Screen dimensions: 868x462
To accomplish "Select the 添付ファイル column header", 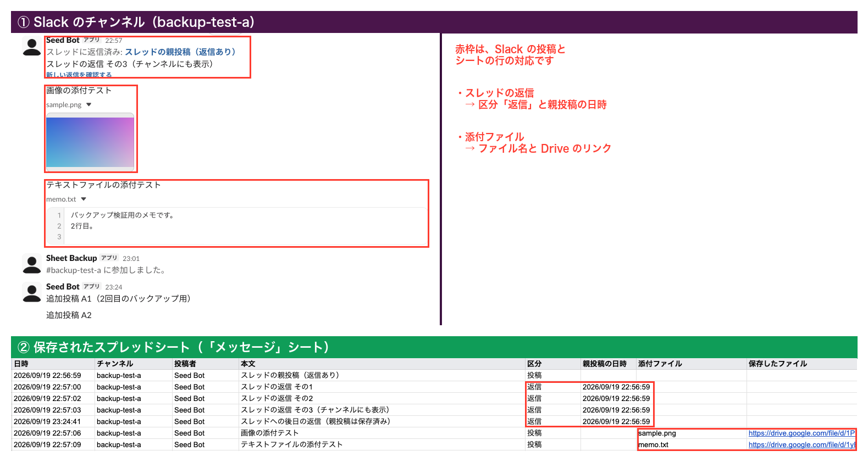I will [x=691, y=364].
